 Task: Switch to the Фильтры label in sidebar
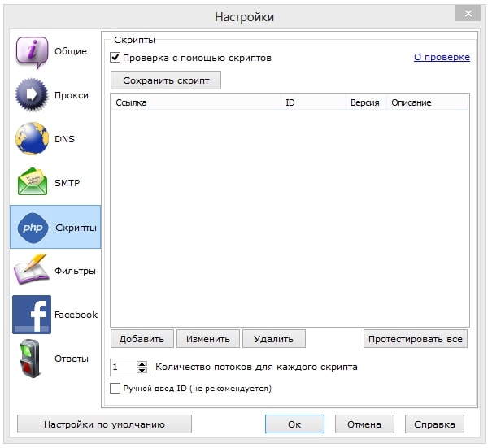pos(75,271)
